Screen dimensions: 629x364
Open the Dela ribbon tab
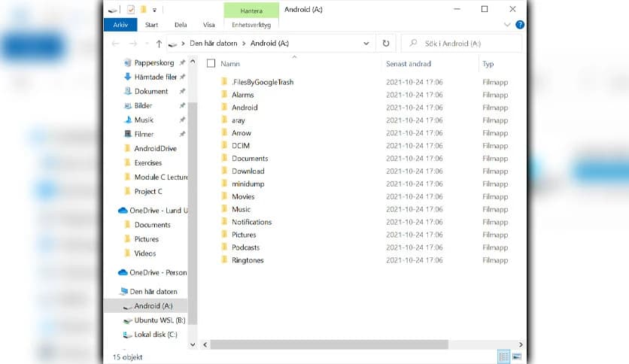[181, 25]
